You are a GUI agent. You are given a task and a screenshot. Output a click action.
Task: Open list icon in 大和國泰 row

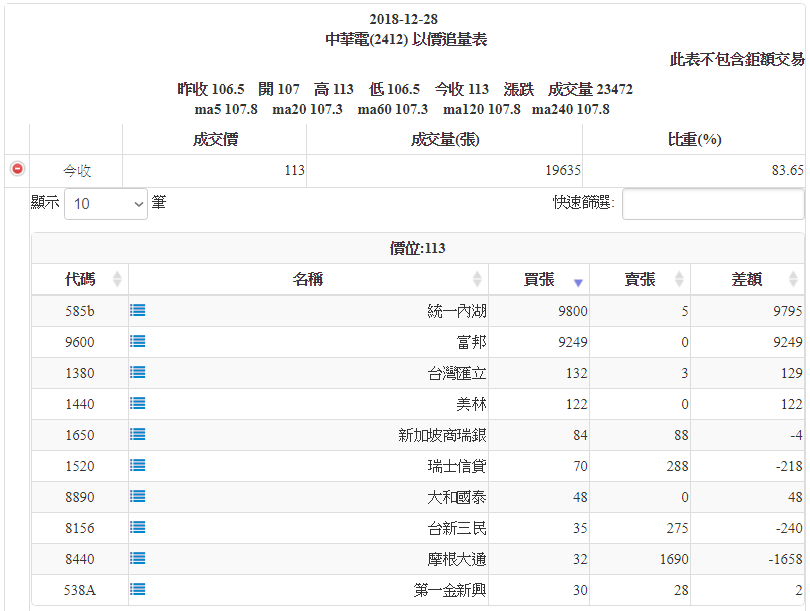pyautogui.click(x=138, y=497)
